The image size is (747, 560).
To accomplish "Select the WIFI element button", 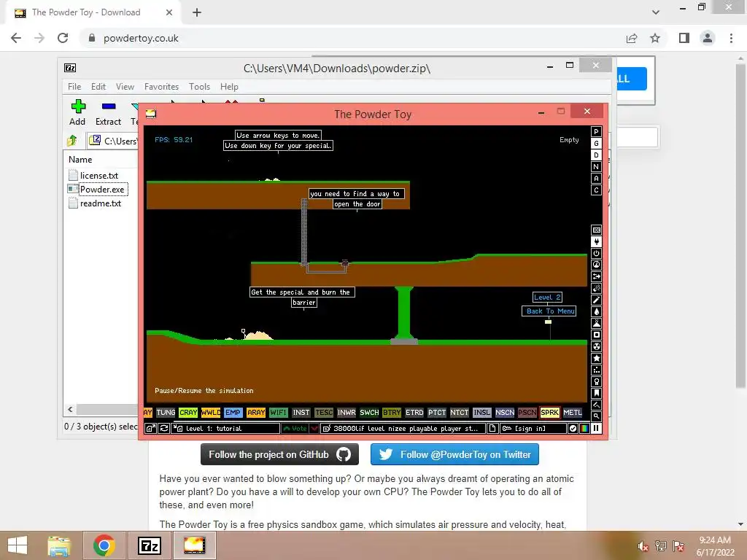I will 278,413.
